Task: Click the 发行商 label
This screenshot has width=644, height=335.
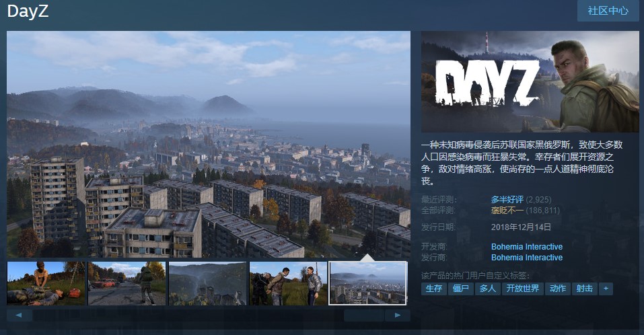Action: click(x=434, y=258)
